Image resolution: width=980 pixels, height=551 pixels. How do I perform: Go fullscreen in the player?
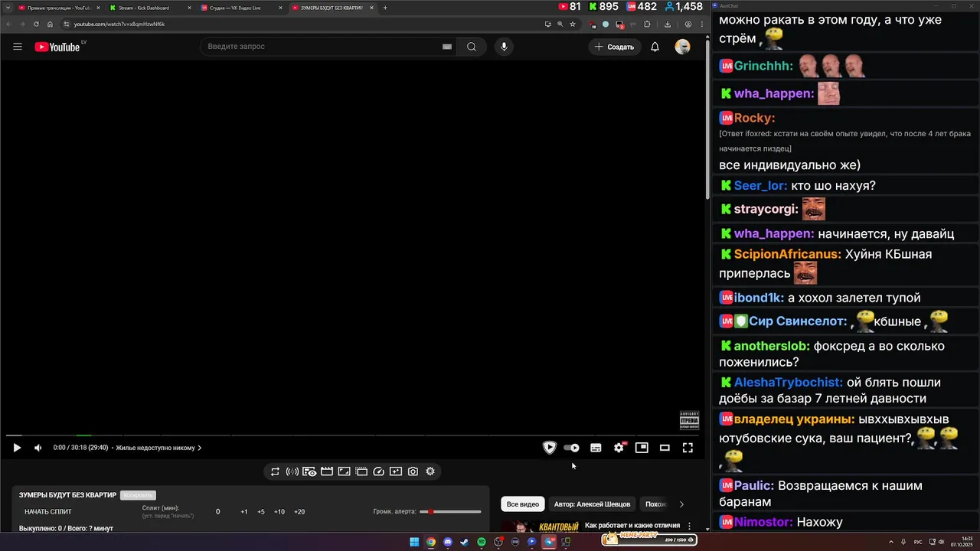pyautogui.click(x=688, y=448)
